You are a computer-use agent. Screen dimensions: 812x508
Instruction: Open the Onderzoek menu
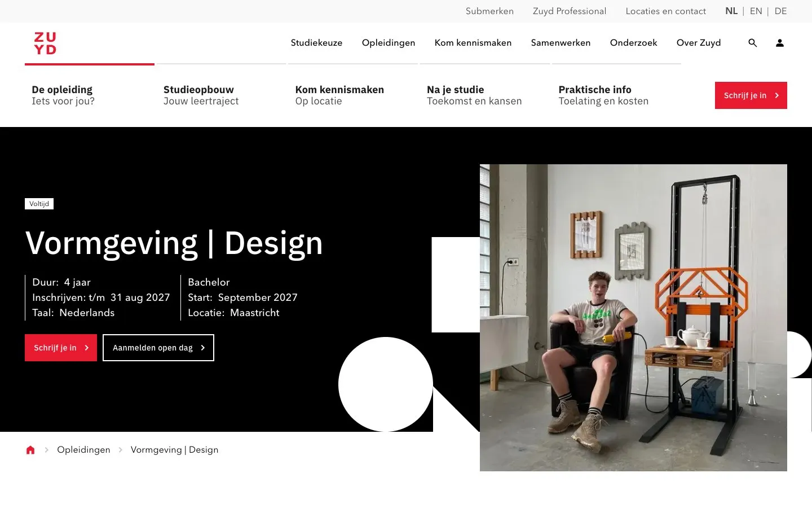pos(634,43)
